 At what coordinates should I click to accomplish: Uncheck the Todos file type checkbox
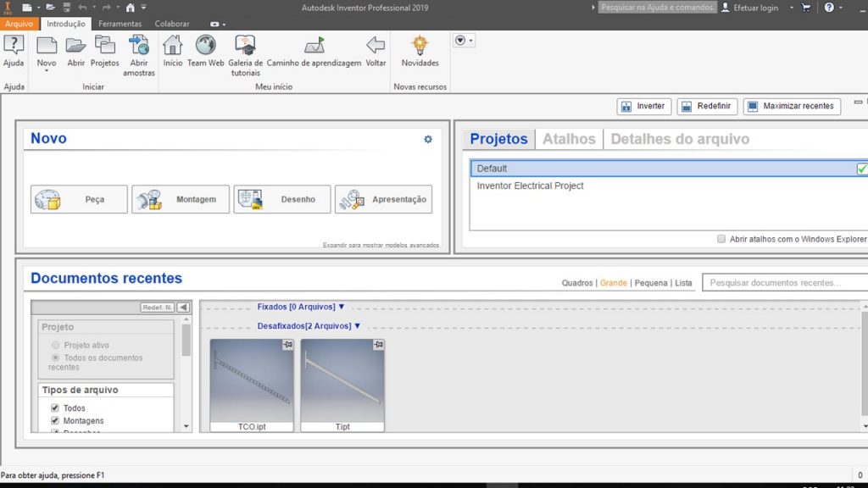click(55, 408)
